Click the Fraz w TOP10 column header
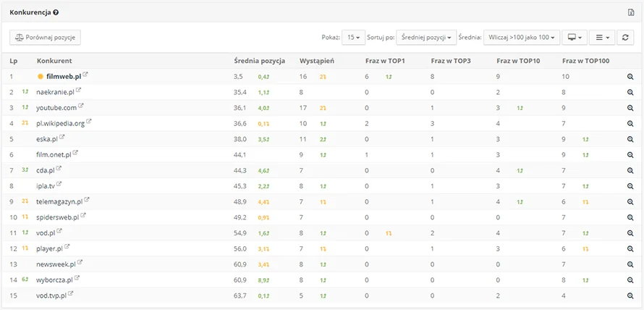The image size is (644, 310). [x=516, y=60]
